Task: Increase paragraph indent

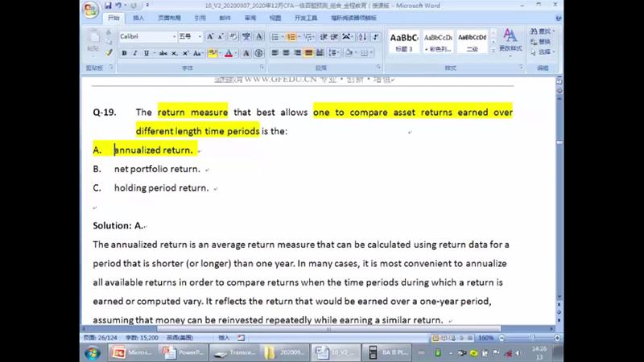Action: click(x=334, y=37)
